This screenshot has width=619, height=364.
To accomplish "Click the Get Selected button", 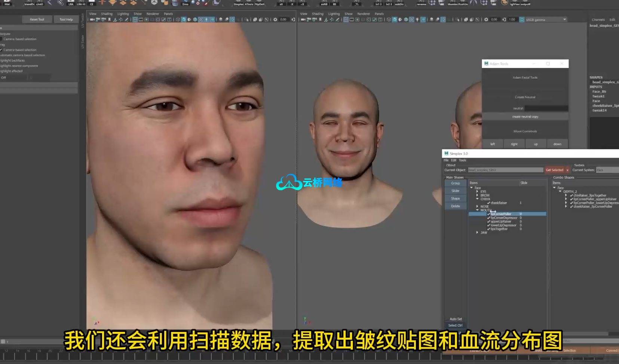I will coord(554,170).
